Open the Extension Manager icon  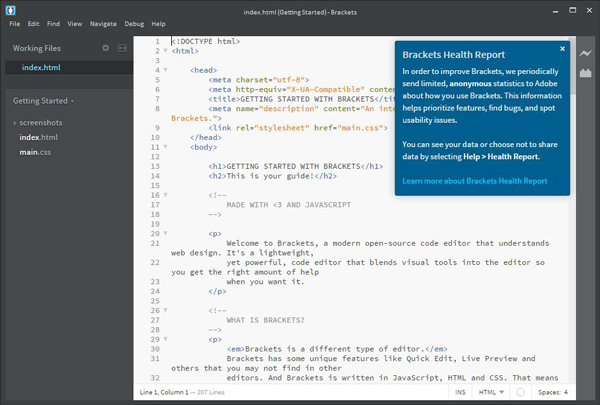[x=585, y=73]
